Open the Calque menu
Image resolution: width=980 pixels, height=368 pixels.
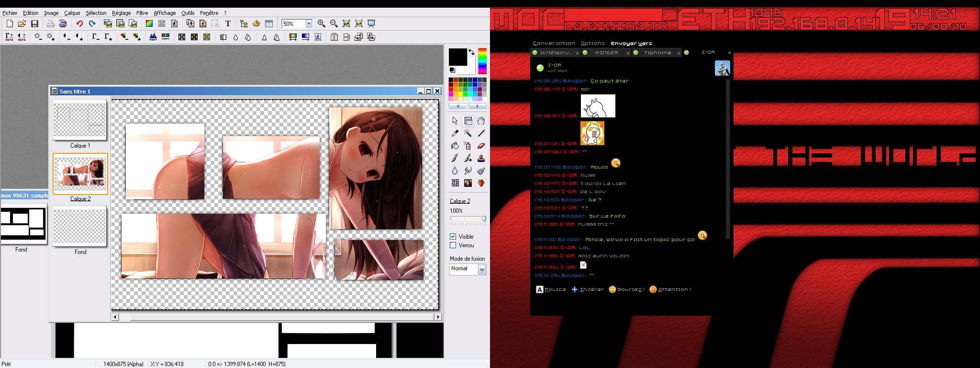coord(72,13)
